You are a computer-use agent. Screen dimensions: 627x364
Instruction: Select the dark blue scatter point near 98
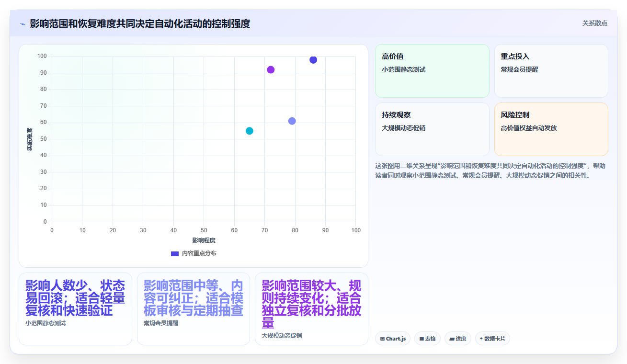point(313,60)
